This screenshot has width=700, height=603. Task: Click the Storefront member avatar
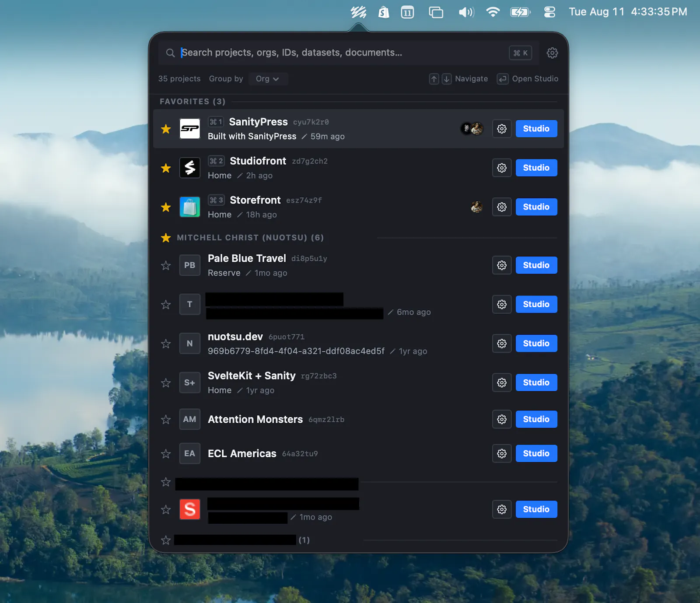(x=477, y=207)
